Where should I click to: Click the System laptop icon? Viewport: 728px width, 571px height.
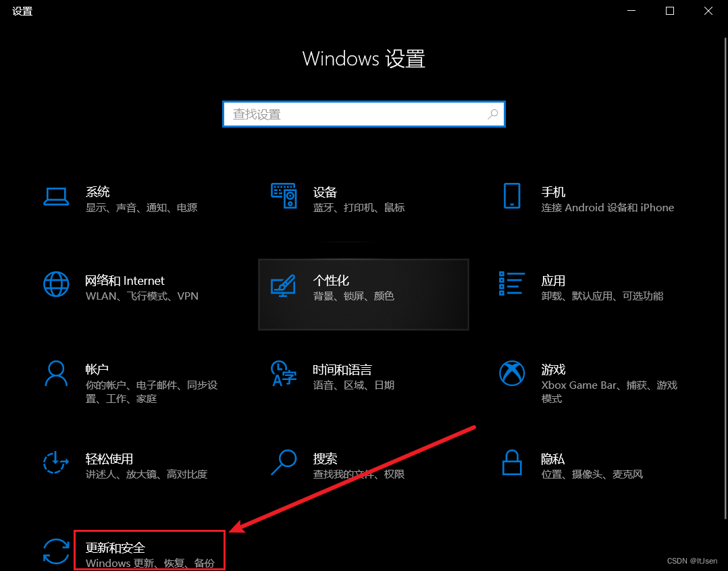click(x=56, y=196)
